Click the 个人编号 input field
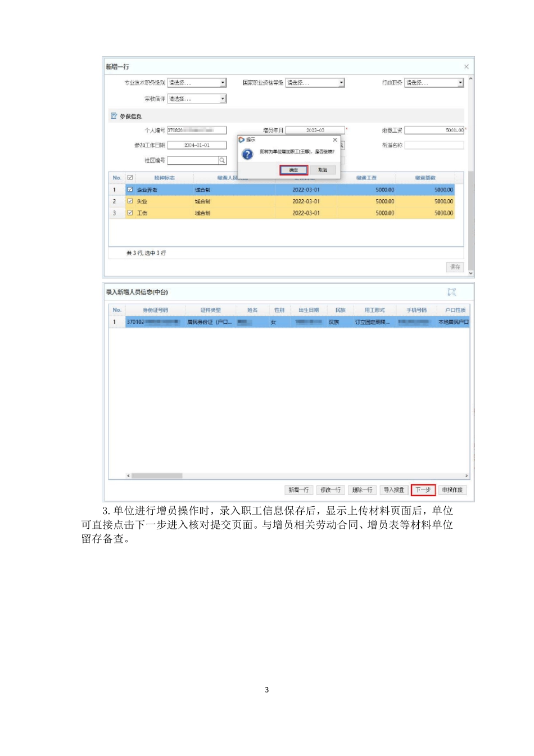This screenshot has height=756, width=534. pyautogui.click(x=197, y=130)
